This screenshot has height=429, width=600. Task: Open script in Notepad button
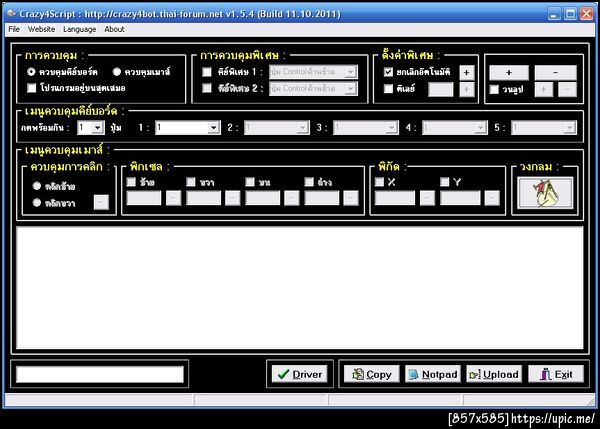tap(433, 374)
